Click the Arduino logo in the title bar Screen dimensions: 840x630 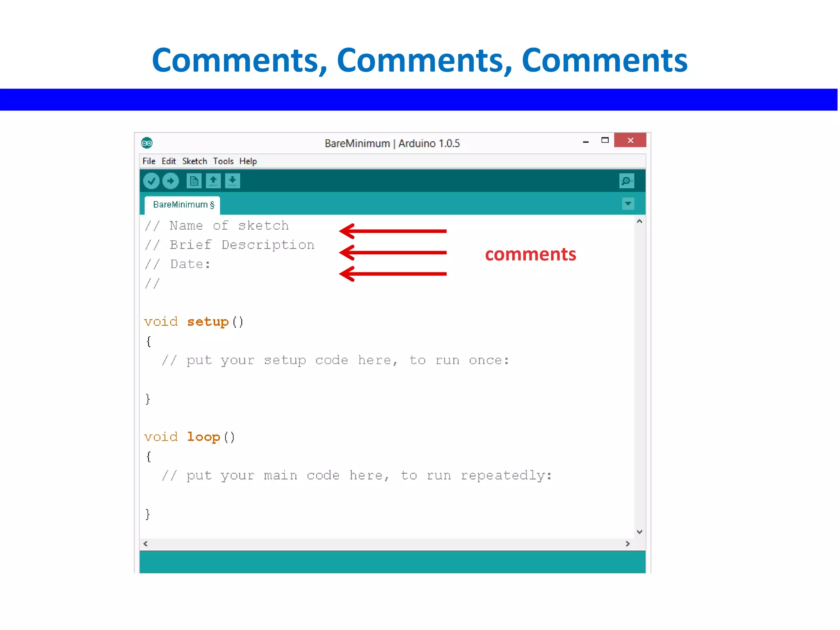tap(147, 143)
